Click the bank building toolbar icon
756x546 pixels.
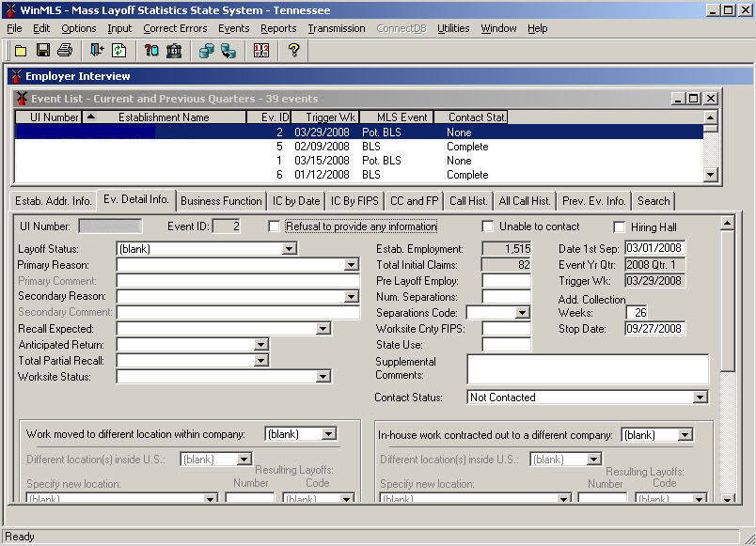(x=174, y=51)
